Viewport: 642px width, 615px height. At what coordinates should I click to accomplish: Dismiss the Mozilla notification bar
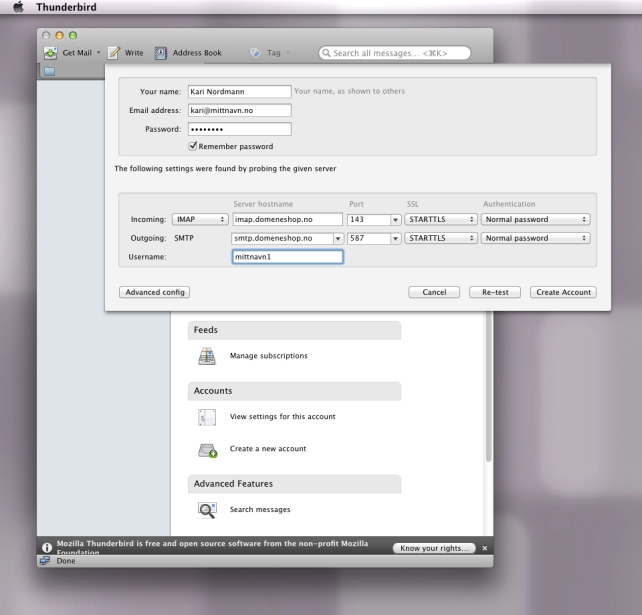pos(485,548)
